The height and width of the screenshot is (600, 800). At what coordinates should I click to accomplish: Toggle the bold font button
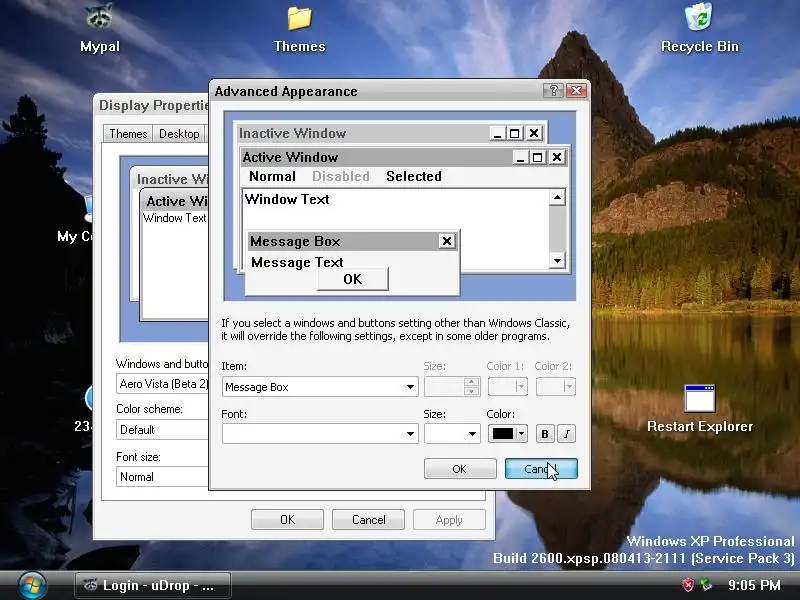coord(545,434)
